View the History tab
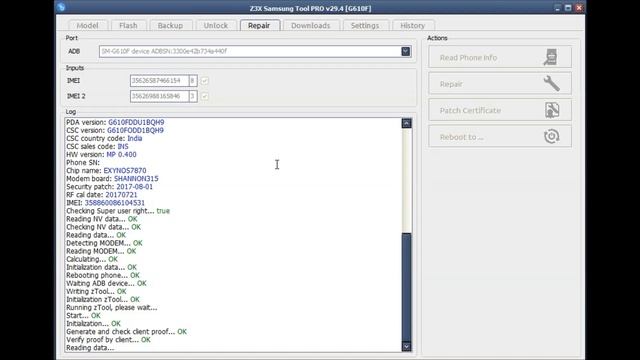640x360 pixels. pyautogui.click(x=412, y=25)
